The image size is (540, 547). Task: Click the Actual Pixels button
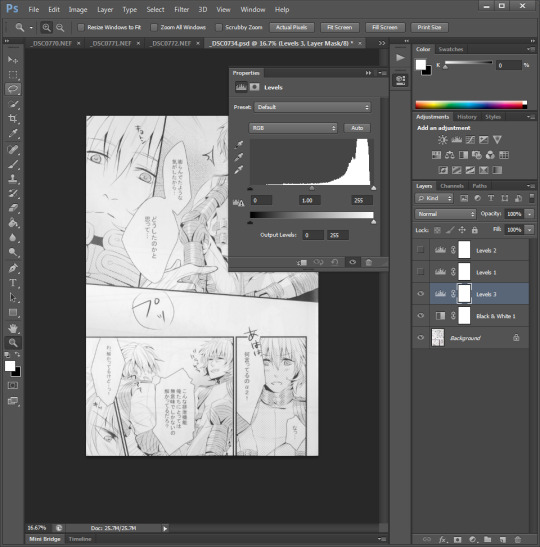[292, 27]
